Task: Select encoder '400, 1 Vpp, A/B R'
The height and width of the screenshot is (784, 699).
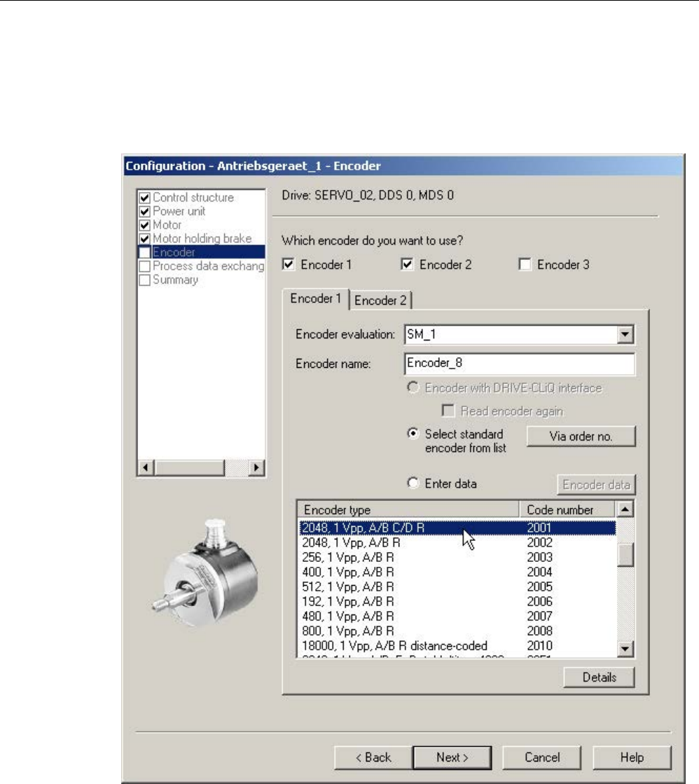Action: coord(457,572)
